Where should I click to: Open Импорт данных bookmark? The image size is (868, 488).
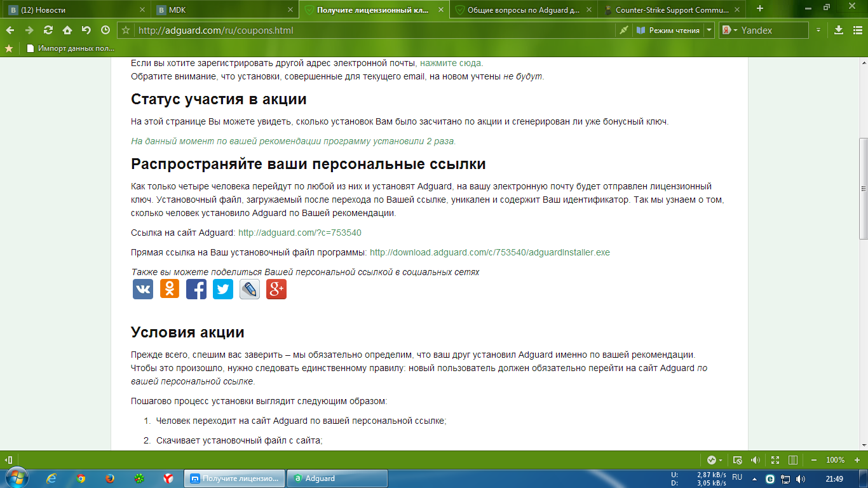[x=71, y=48]
